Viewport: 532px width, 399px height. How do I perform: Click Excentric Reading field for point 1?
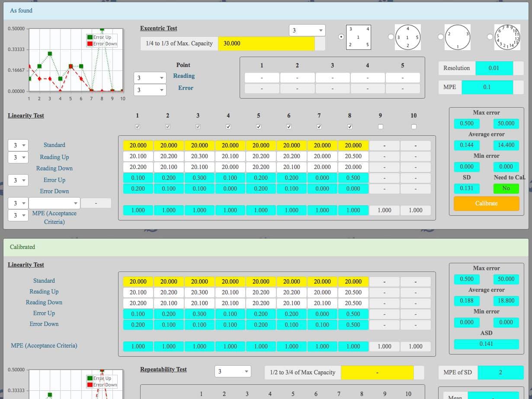(262, 78)
